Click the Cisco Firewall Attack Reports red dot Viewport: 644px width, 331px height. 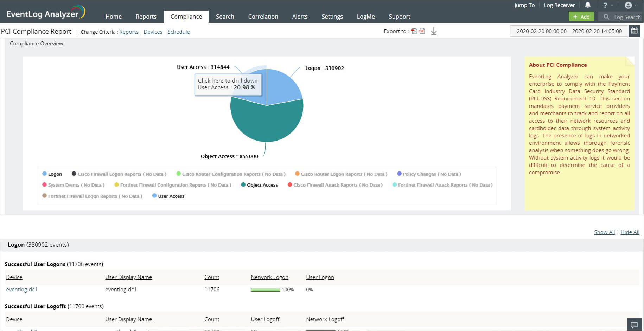(x=290, y=184)
